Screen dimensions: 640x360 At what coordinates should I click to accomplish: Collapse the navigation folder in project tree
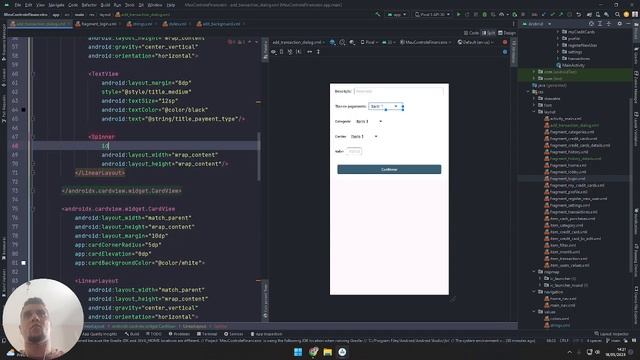pos(534,292)
